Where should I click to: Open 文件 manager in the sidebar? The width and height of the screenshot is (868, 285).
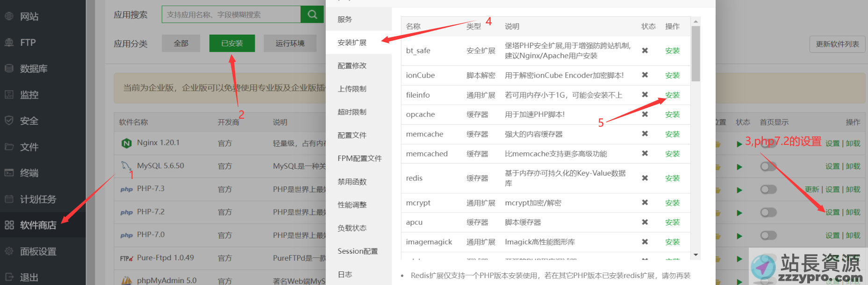coord(29,147)
